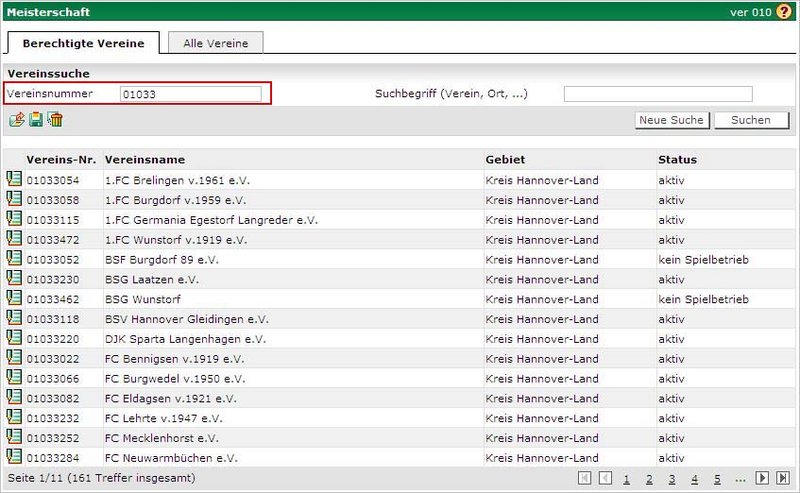Open details icon for 1.FC Brelingen v.1961
Image resolution: width=800 pixels, height=493 pixels.
pyautogui.click(x=14, y=179)
